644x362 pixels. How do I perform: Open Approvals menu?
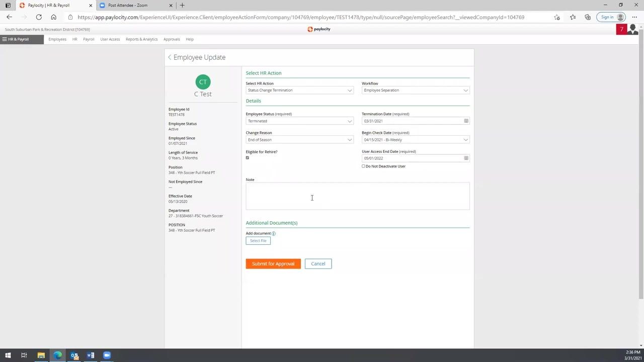tap(172, 39)
